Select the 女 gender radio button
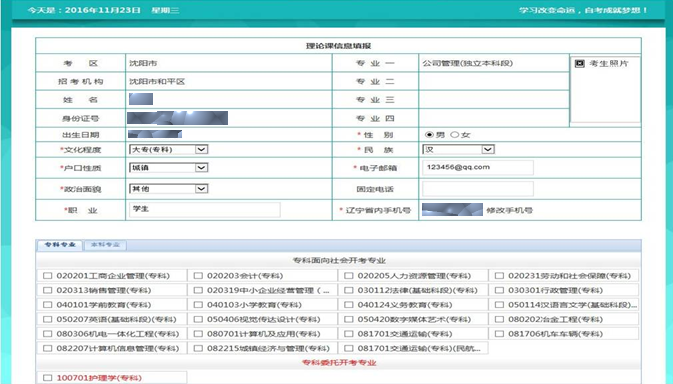 (455, 135)
